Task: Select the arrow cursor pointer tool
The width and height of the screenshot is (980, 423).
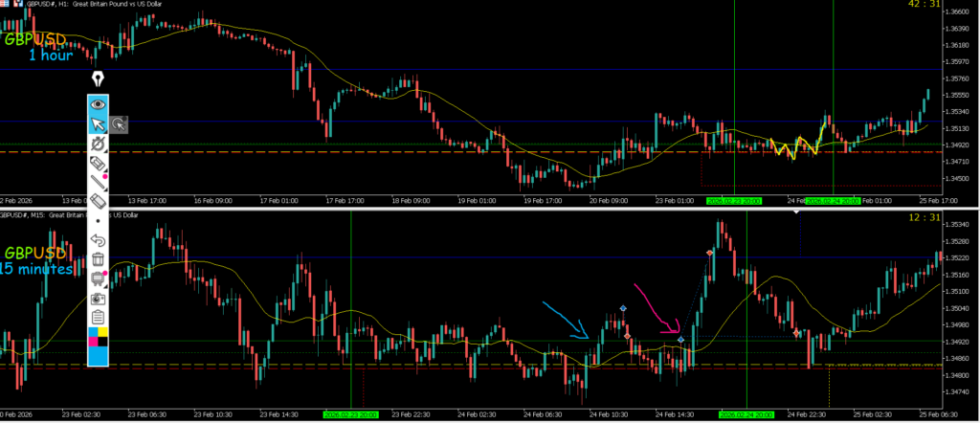Action: pos(97,123)
